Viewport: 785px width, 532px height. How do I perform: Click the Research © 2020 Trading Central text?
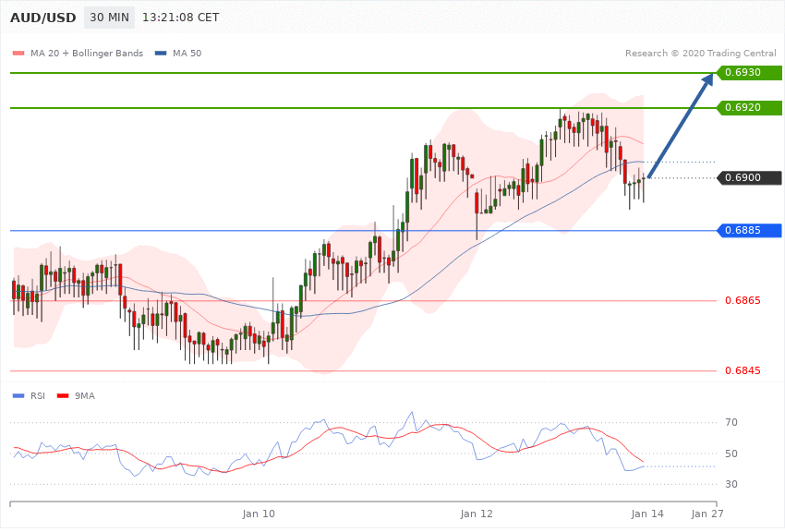pyautogui.click(x=700, y=53)
